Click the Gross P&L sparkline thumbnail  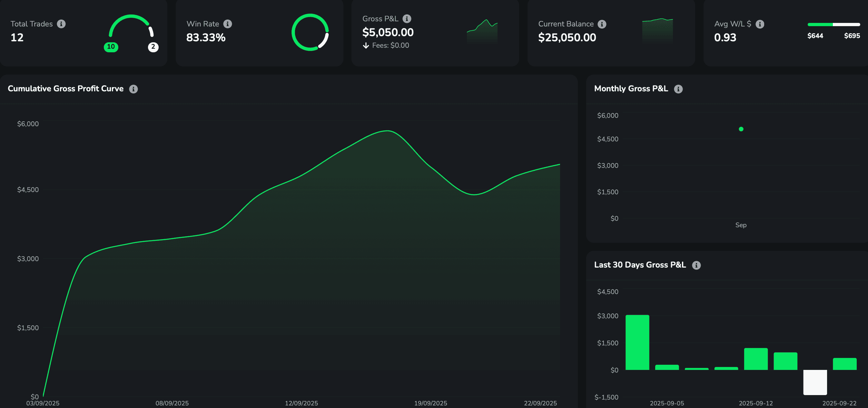[x=482, y=31]
